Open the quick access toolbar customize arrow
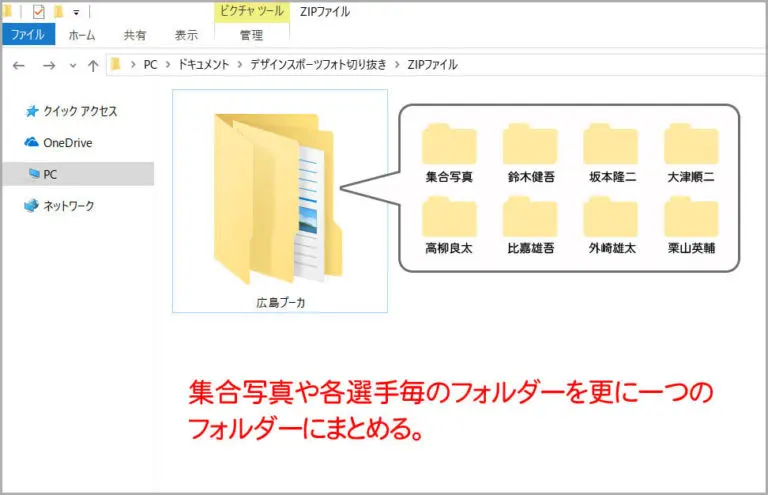 click(76, 13)
